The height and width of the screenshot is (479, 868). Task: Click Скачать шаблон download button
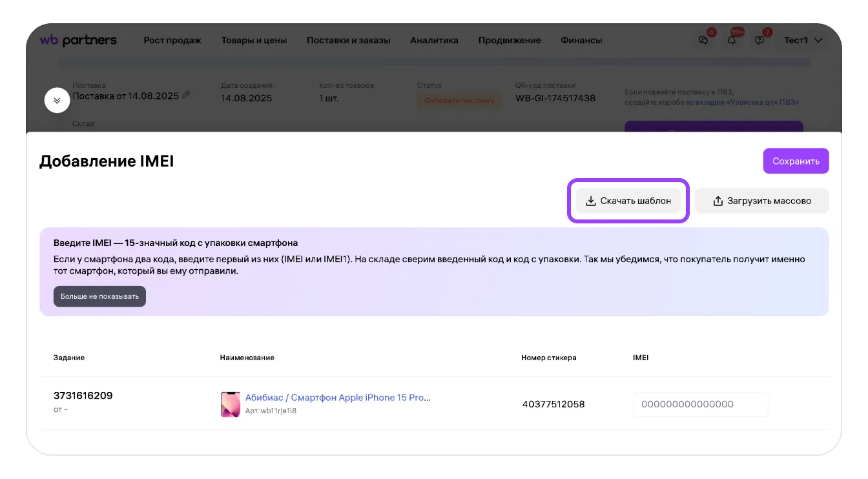tap(628, 201)
